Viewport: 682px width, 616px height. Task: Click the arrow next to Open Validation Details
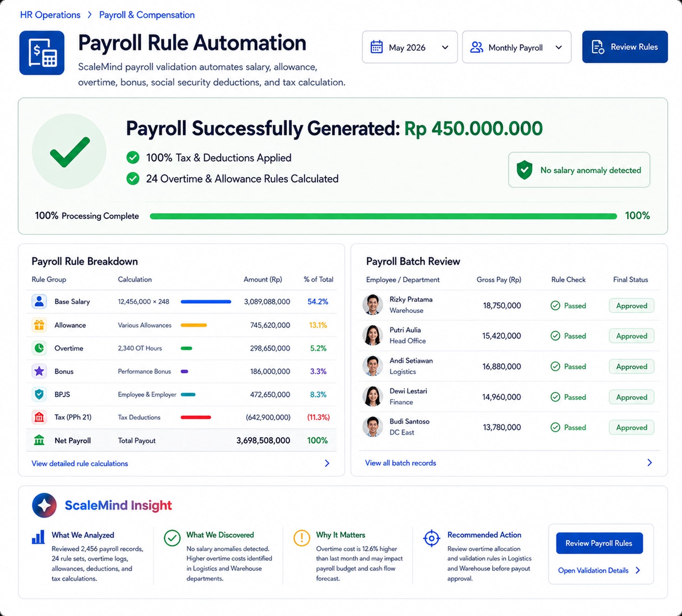638,570
